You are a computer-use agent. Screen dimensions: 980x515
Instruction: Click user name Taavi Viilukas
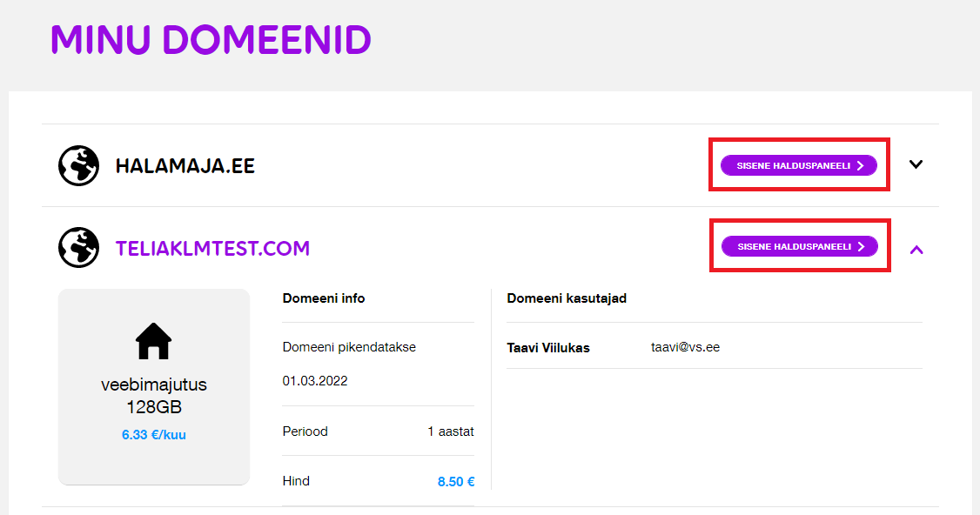click(548, 348)
